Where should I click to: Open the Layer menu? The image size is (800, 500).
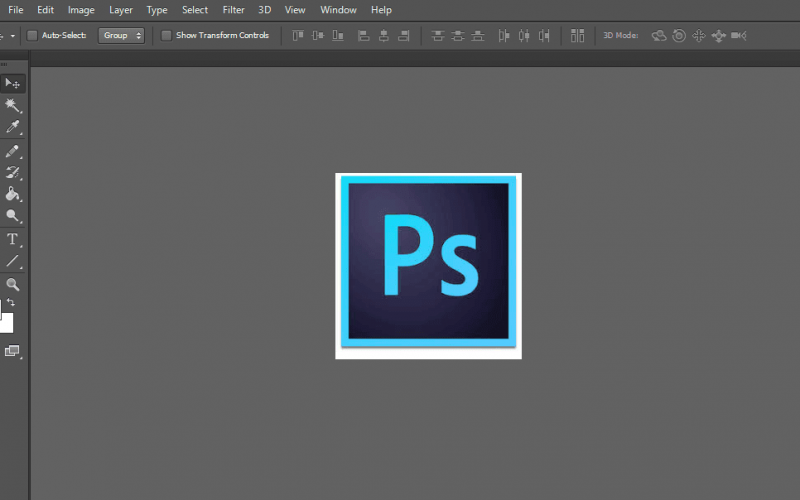click(x=121, y=10)
